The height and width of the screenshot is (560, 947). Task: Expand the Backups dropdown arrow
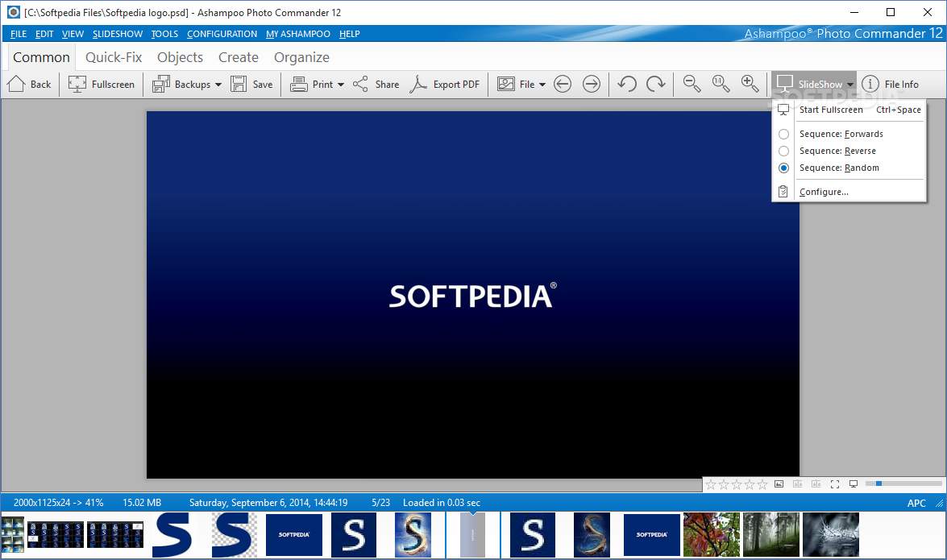[x=218, y=85]
